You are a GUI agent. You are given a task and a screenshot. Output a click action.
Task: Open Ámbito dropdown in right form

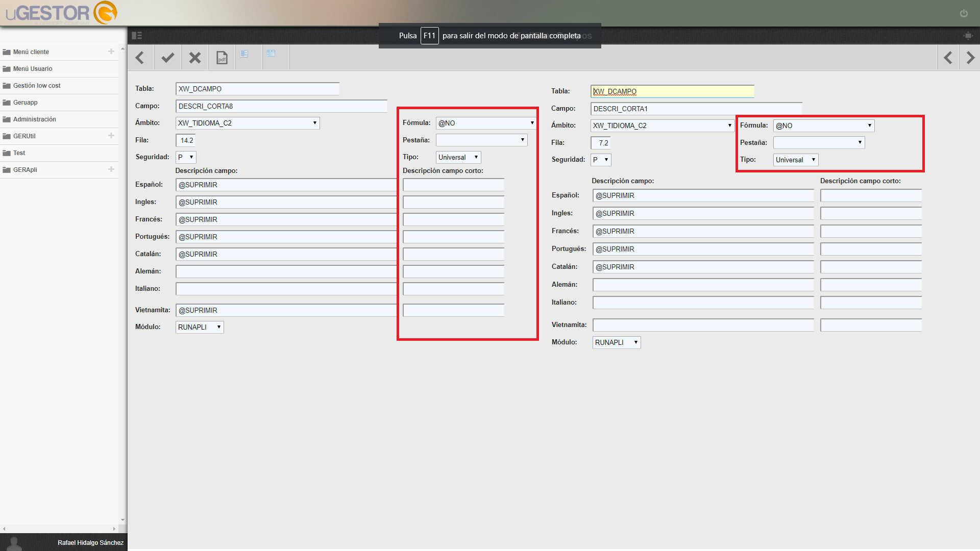(663, 126)
